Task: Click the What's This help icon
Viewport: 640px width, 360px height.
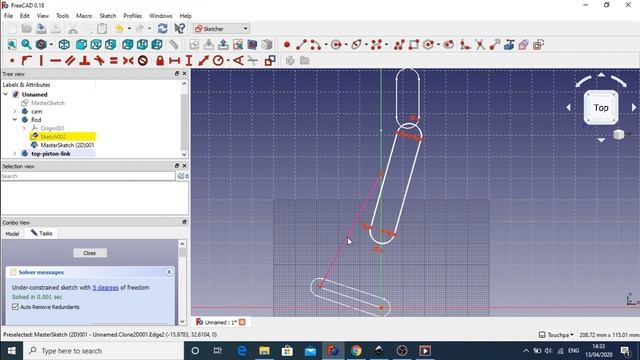Action: (x=180, y=29)
